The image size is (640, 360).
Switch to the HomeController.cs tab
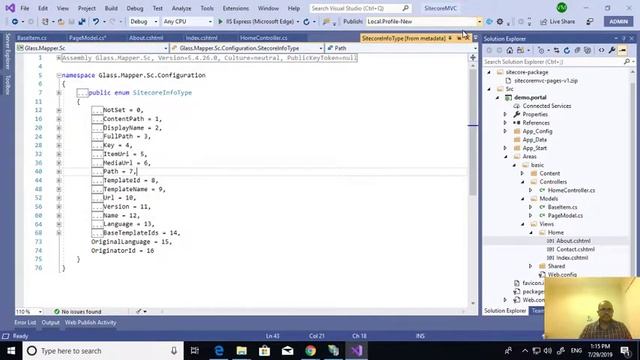click(264, 38)
